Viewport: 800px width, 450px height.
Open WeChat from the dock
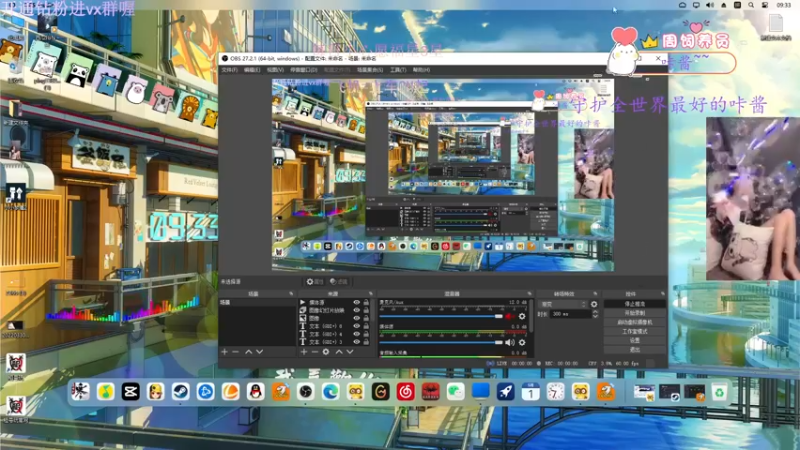coord(456,392)
